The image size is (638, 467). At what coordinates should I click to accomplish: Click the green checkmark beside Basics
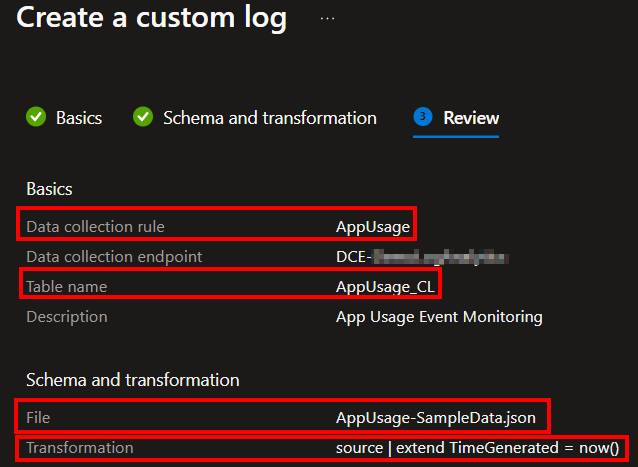pos(36,118)
